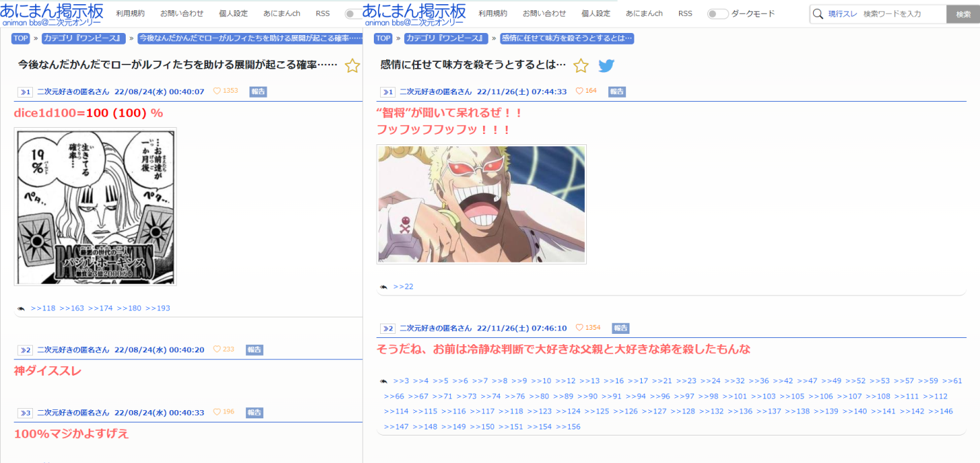Open RSS in the left page header

[323, 14]
